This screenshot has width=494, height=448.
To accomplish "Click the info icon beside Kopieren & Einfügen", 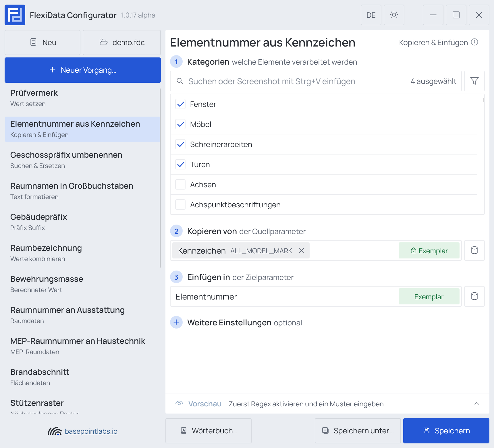I will [x=475, y=42].
